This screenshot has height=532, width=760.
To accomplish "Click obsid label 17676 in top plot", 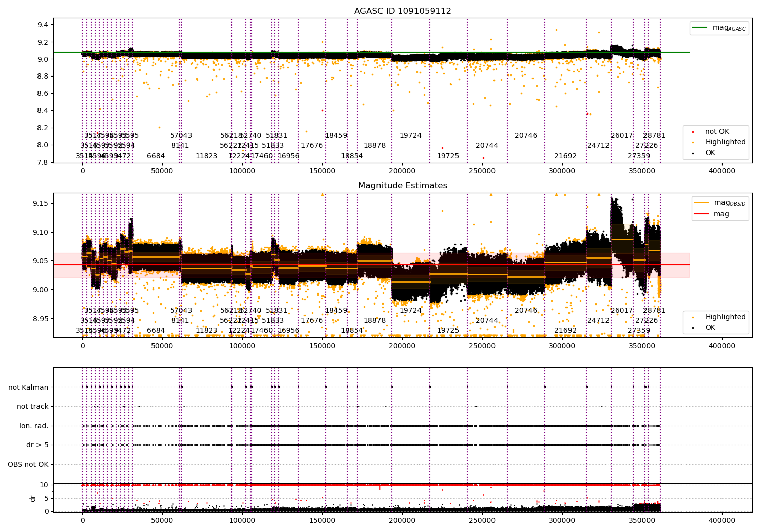I will (312, 145).
